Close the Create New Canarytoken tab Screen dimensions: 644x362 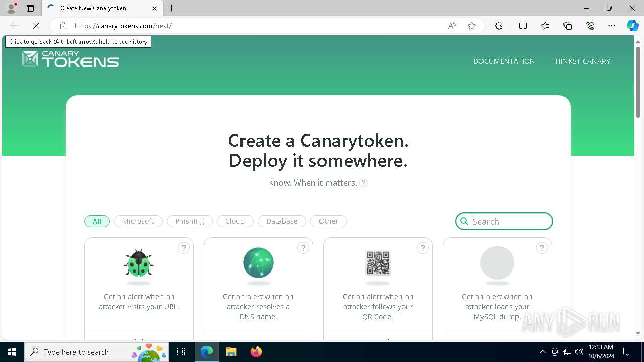point(154,8)
